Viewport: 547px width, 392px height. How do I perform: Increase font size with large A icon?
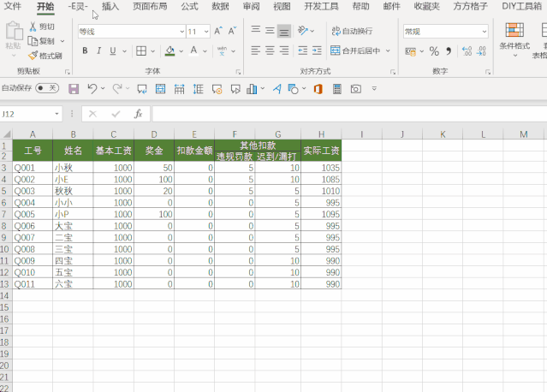[x=218, y=32]
